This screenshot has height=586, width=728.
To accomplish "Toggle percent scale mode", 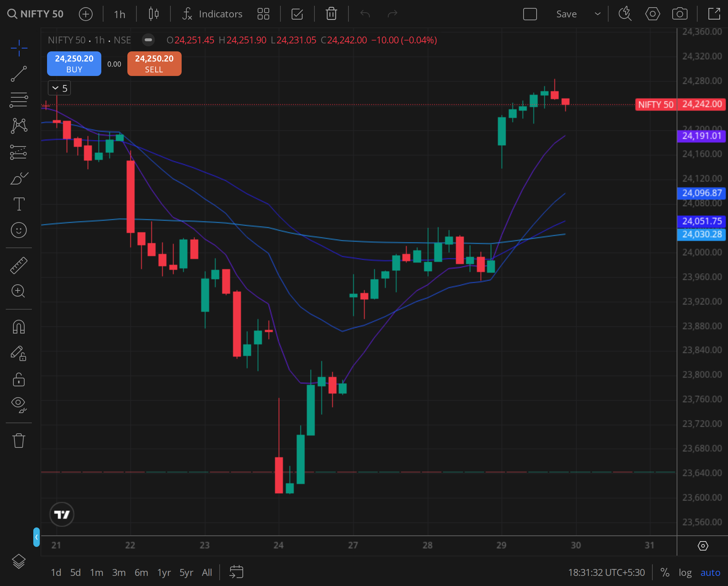I will tap(665, 572).
